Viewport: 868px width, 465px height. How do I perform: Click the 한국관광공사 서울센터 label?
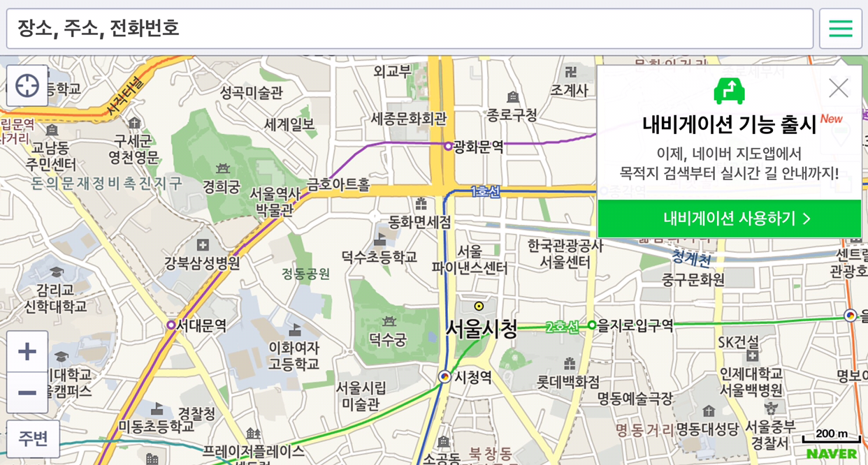click(x=565, y=254)
